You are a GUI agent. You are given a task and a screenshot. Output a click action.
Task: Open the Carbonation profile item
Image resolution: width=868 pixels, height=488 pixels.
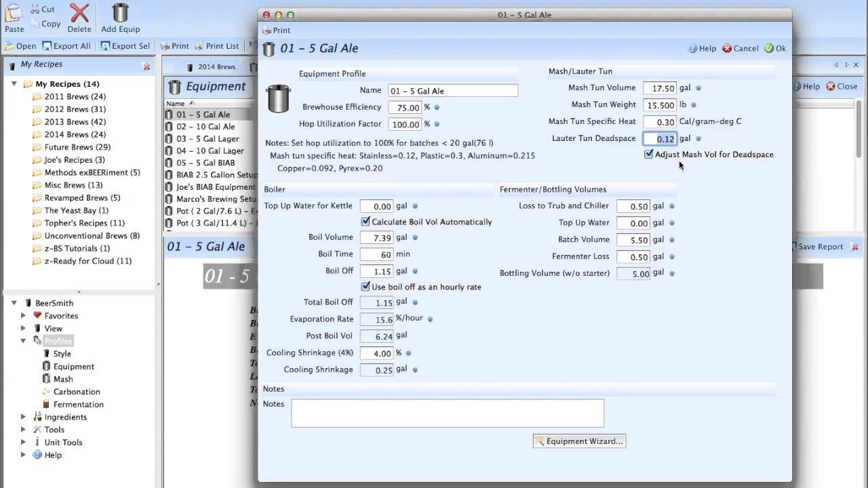click(x=71, y=392)
